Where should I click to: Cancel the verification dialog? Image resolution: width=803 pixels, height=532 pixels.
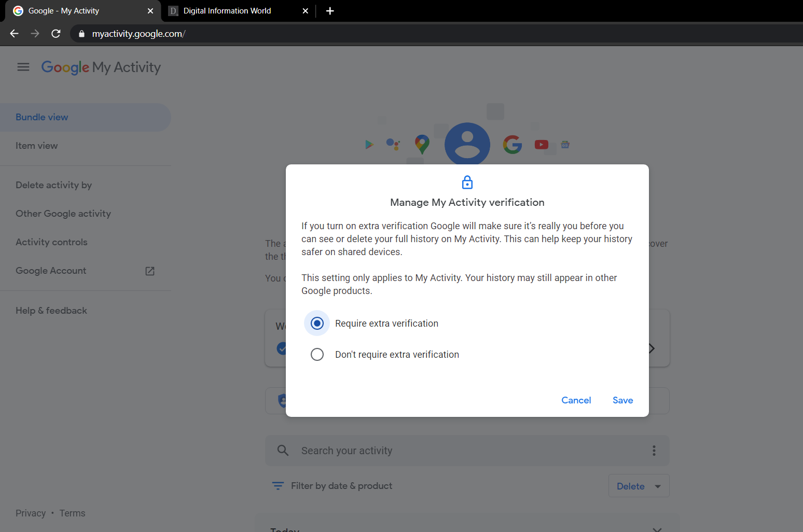point(576,400)
